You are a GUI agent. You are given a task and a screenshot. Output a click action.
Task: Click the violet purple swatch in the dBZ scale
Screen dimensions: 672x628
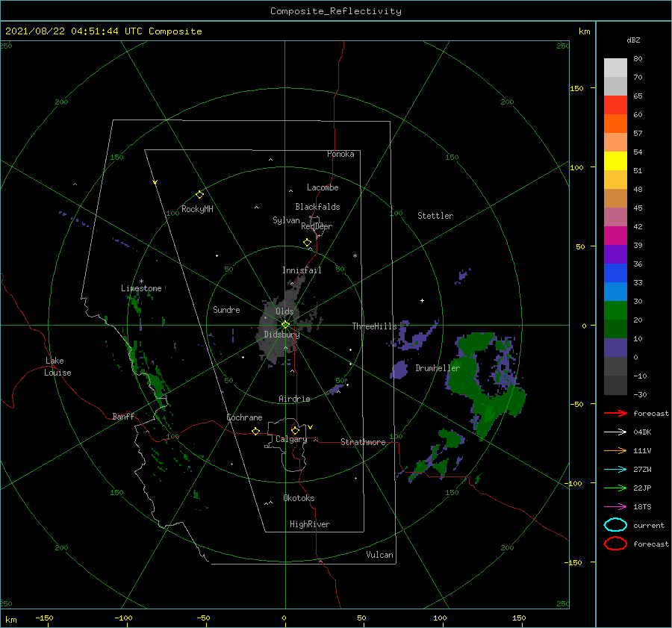pyautogui.click(x=615, y=254)
